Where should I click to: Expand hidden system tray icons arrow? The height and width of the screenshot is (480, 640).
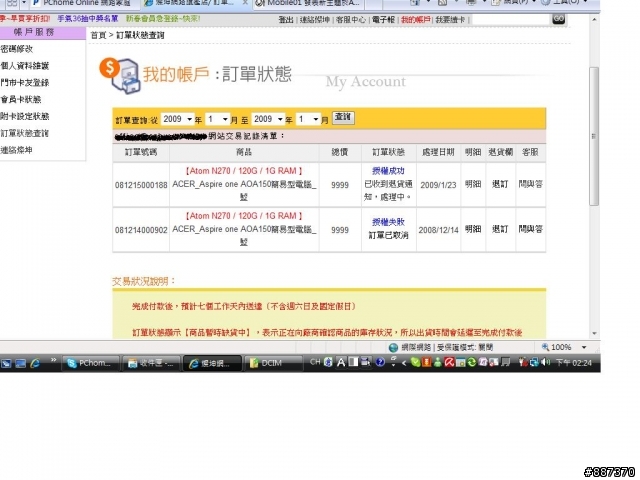404,363
